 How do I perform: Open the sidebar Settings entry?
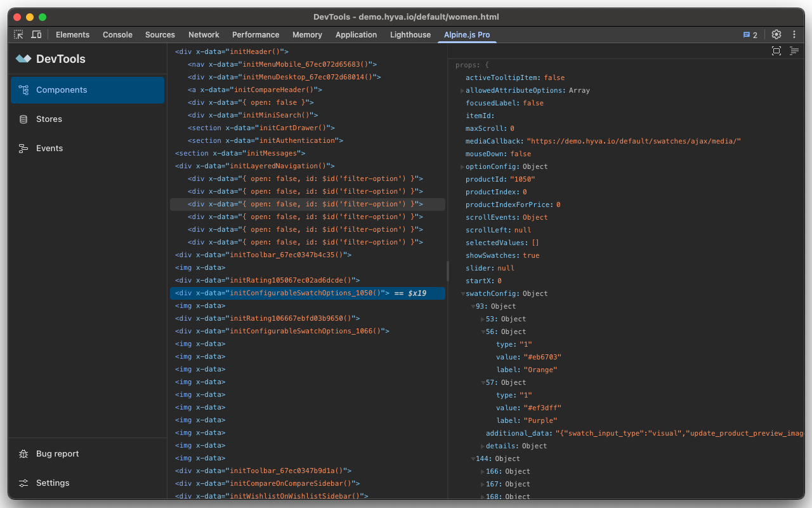pyautogui.click(x=88, y=483)
